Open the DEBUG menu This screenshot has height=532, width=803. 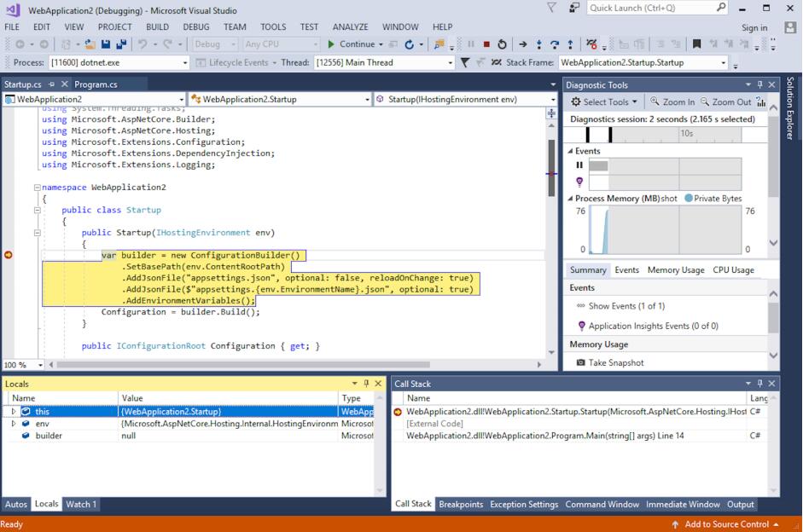coord(195,27)
